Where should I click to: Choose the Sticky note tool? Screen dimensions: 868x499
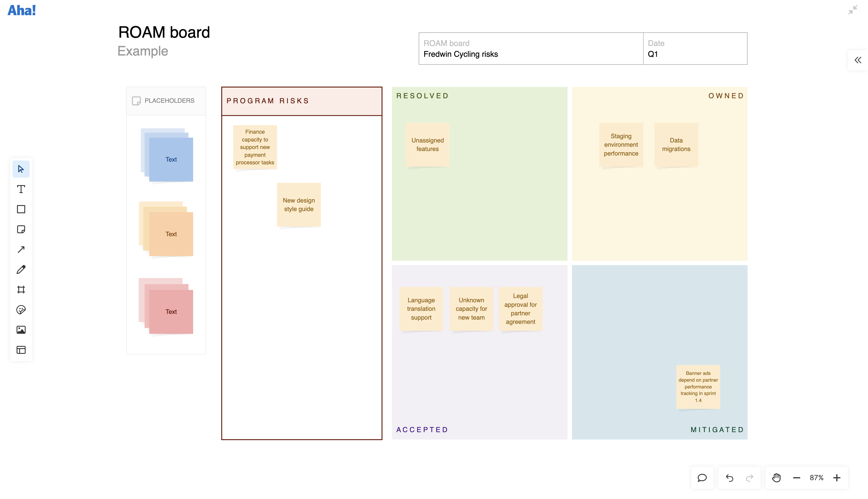point(21,229)
